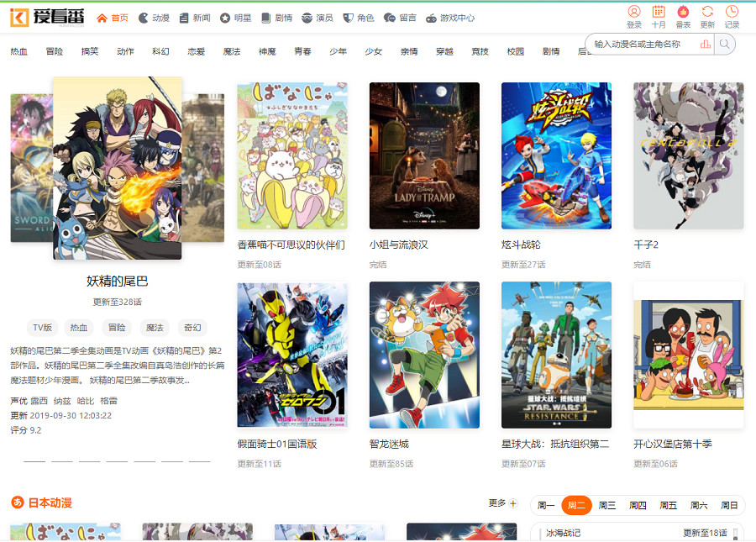Click the 爱看番 site logo
Screen dimensions: 756x542
pos(47,18)
